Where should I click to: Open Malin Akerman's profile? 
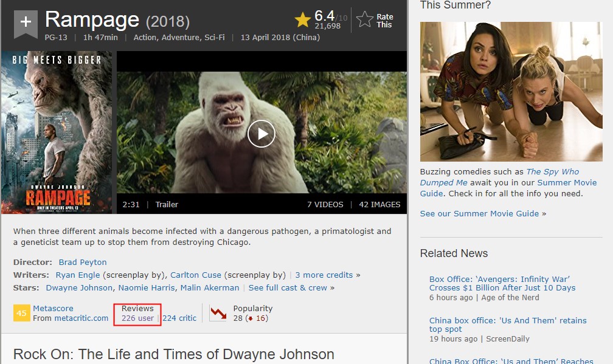tap(210, 288)
